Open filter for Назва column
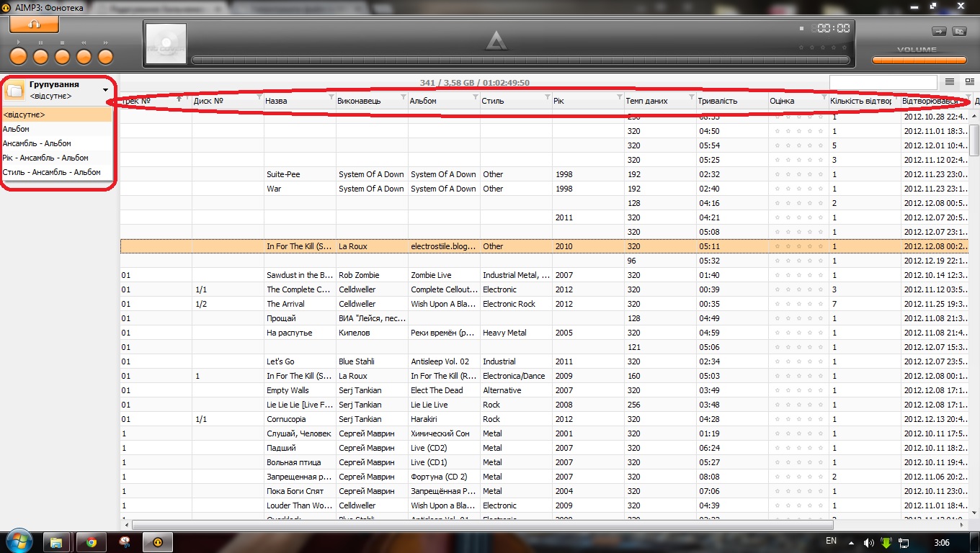The image size is (980, 553). (331, 97)
